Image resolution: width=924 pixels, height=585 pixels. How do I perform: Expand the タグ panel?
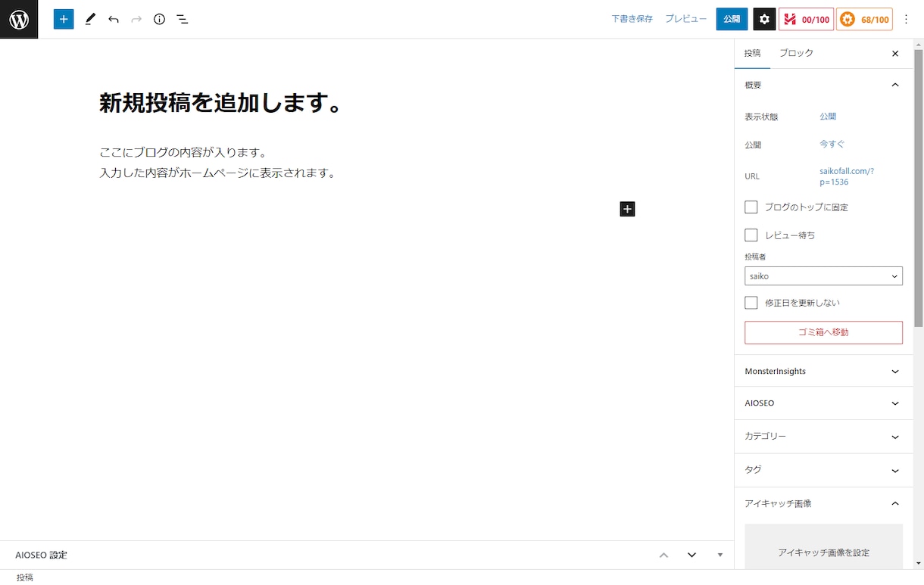(x=823, y=470)
